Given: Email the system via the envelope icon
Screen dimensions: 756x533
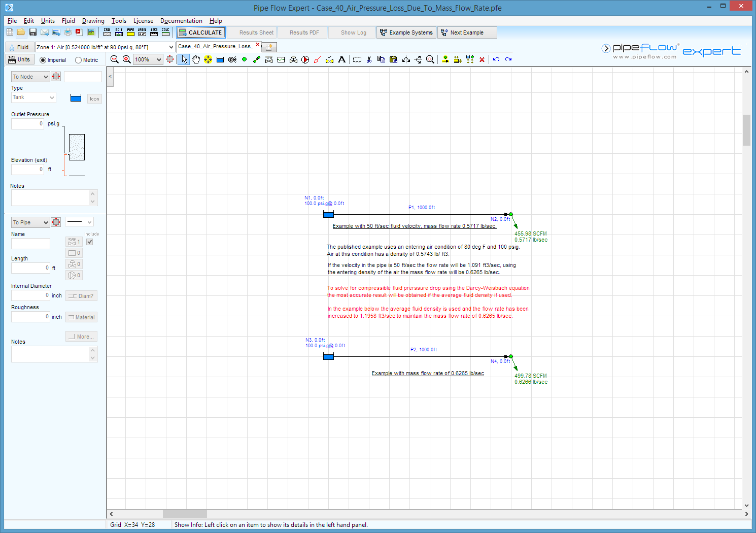Looking at the screenshot, I should click(45, 32).
